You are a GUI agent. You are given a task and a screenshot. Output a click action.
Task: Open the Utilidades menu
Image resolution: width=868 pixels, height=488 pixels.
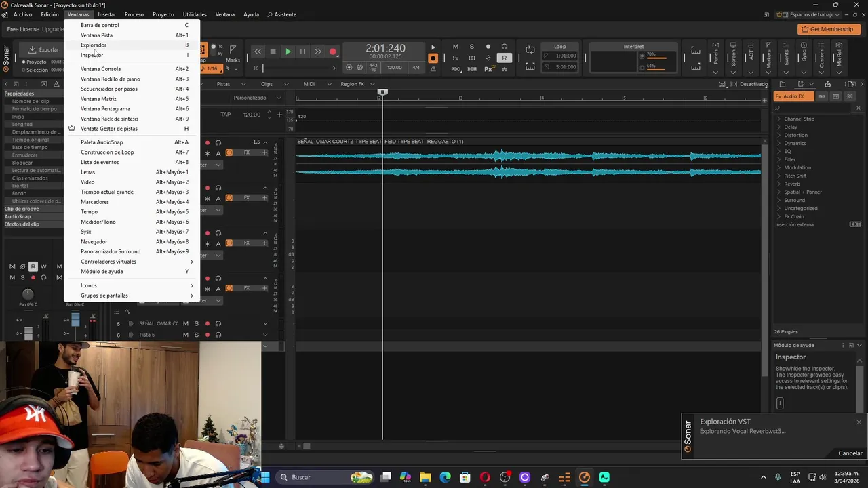coord(195,14)
